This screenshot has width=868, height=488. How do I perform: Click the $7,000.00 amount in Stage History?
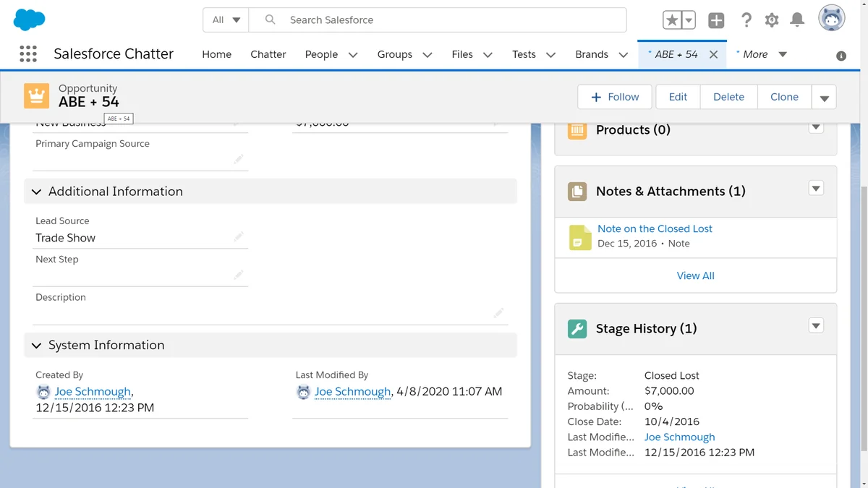point(669,390)
